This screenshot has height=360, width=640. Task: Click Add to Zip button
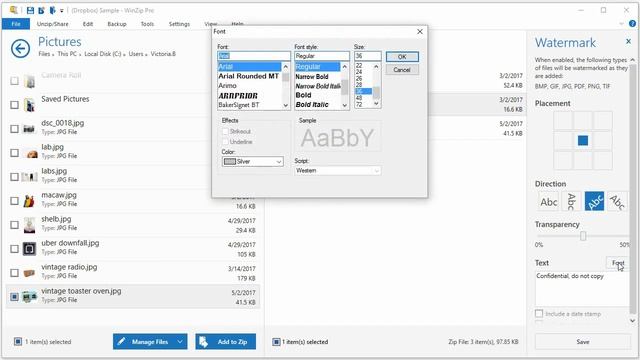pyautogui.click(x=226, y=342)
